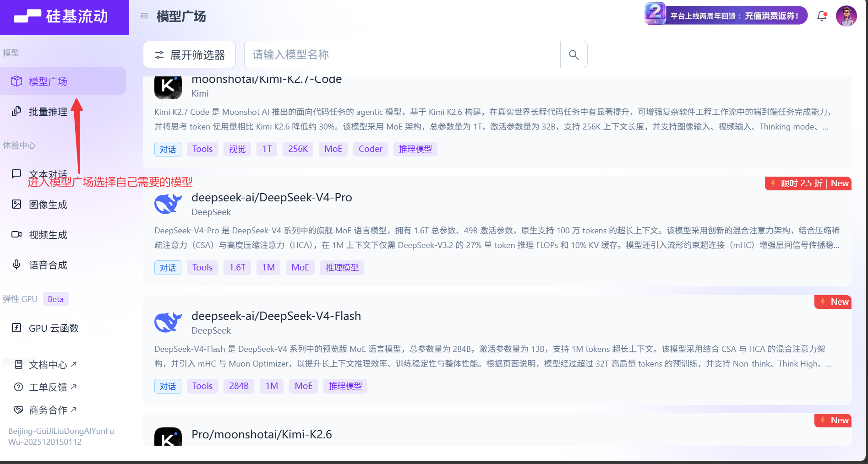
Task: Expand the model filter with 展开筛选器
Action: [x=190, y=55]
